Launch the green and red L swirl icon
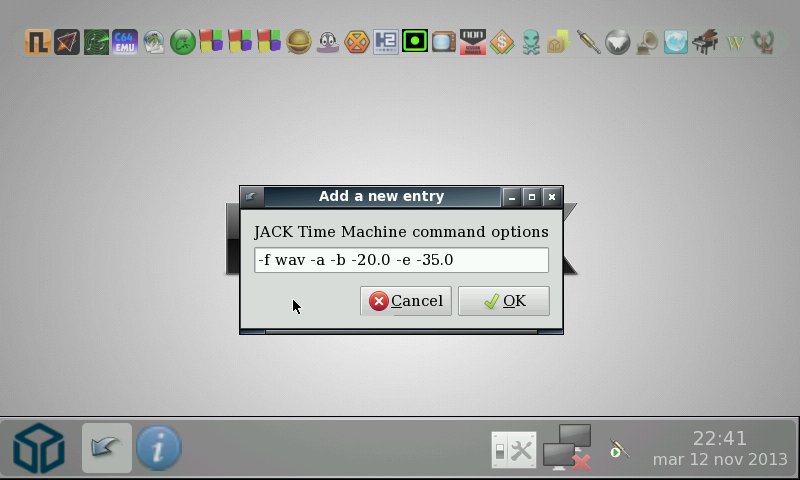 pos(763,42)
